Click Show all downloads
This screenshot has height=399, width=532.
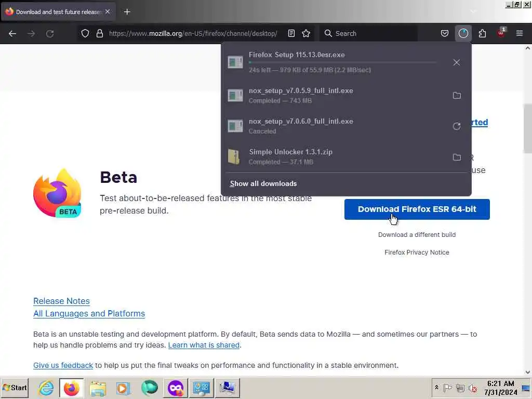tap(263, 183)
